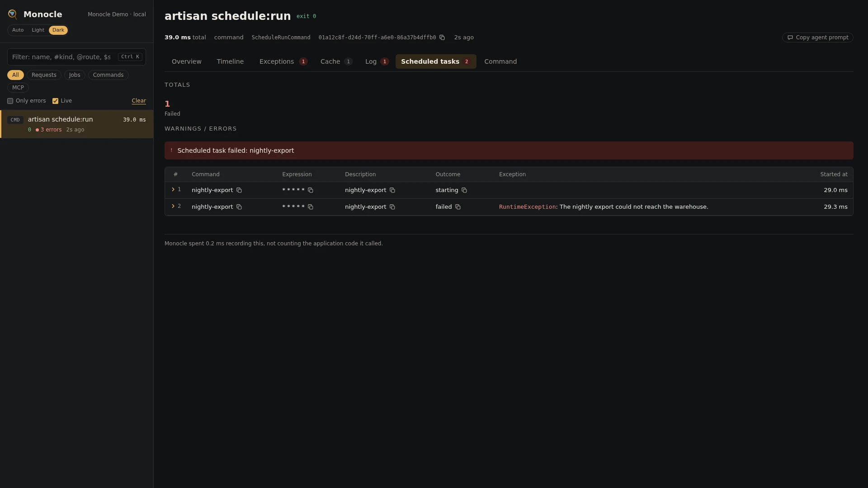868x488 pixels.
Task: Switch to the Cache tab
Action: [x=336, y=61]
